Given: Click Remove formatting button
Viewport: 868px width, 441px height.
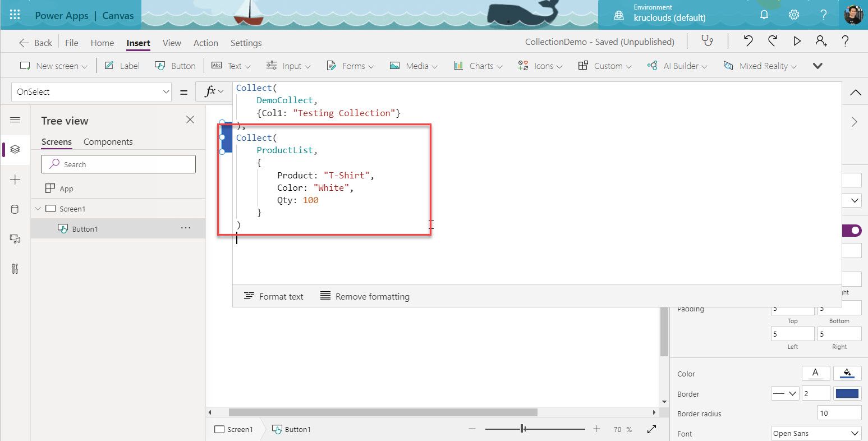Looking at the screenshot, I should (x=365, y=296).
